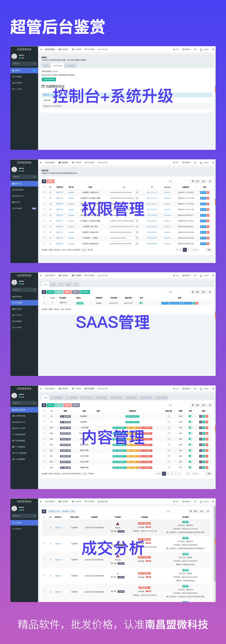This screenshot has height=644, width=226.
Task: Open the page-size dropdown showing 10 in the 权限管理 screenshot
Action: [84, 250]
